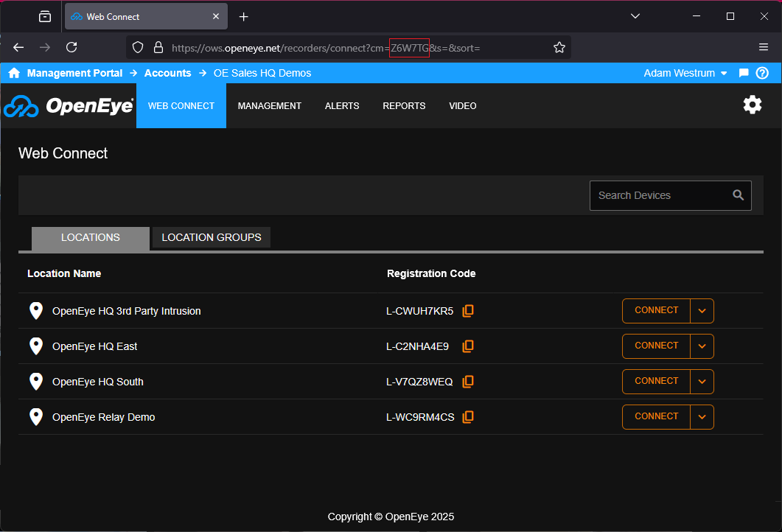Select the WEB CONNECT nav tab
This screenshot has height=532, width=782.
[181, 105]
